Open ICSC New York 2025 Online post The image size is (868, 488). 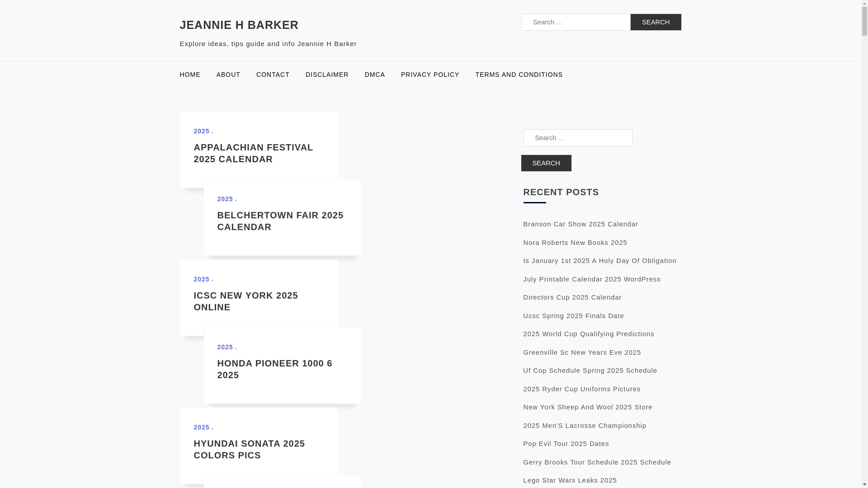click(x=245, y=301)
